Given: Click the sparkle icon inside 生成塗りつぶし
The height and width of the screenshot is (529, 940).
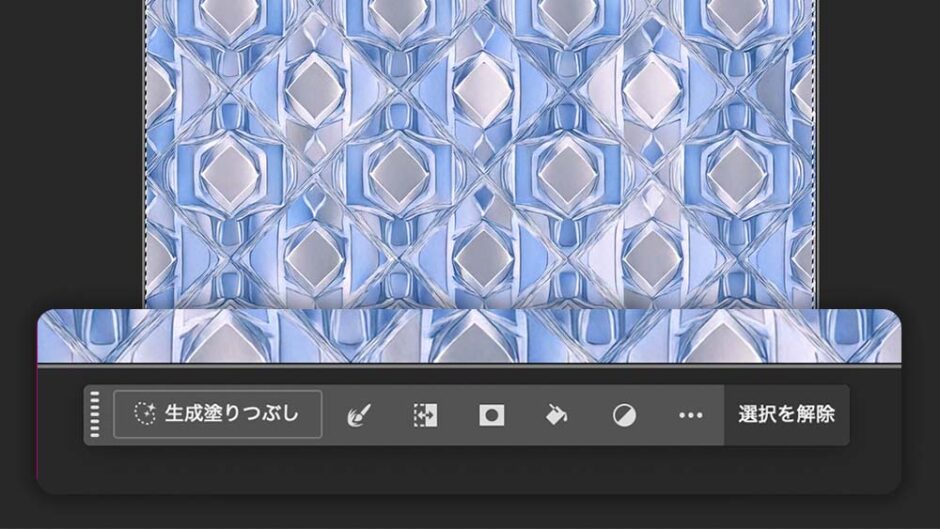Looking at the screenshot, I should pyautogui.click(x=145, y=414).
